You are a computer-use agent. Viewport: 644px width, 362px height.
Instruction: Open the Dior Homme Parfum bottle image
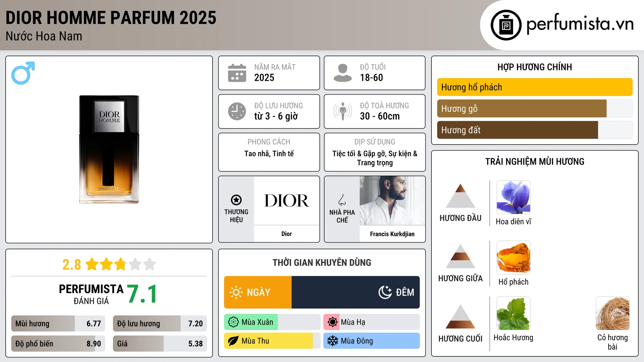109,149
